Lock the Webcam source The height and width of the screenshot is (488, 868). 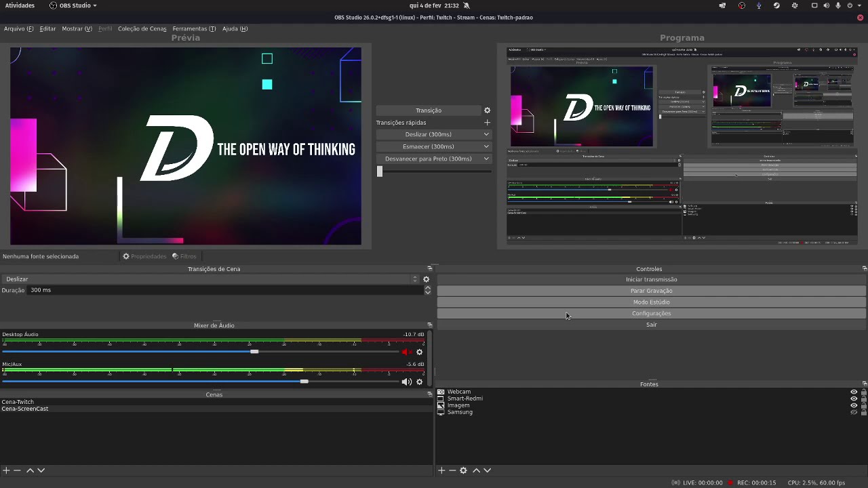(x=863, y=392)
